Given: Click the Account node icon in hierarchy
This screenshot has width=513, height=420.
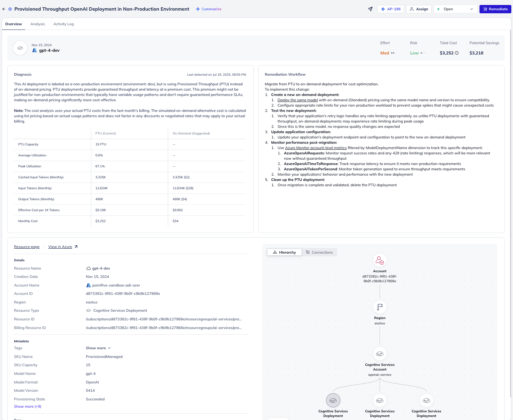Looking at the screenshot, I should coord(380,261).
